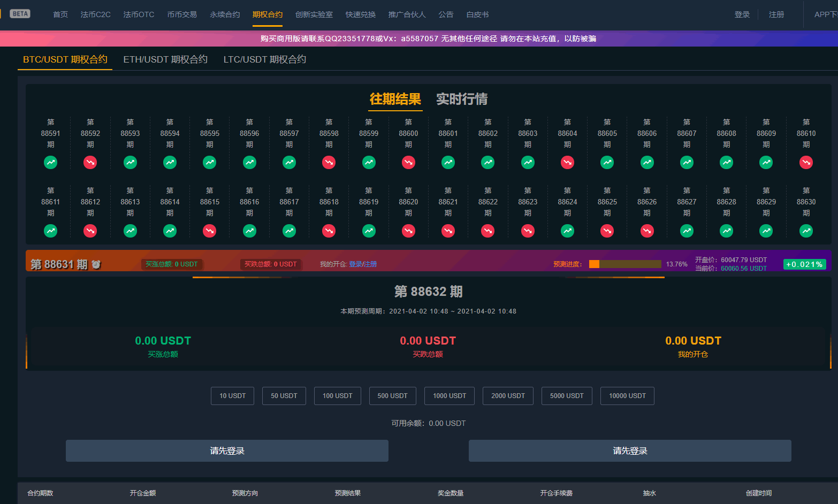Click the alarm clock icon beside period 88631
This screenshot has width=838, height=504.
[96, 264]
